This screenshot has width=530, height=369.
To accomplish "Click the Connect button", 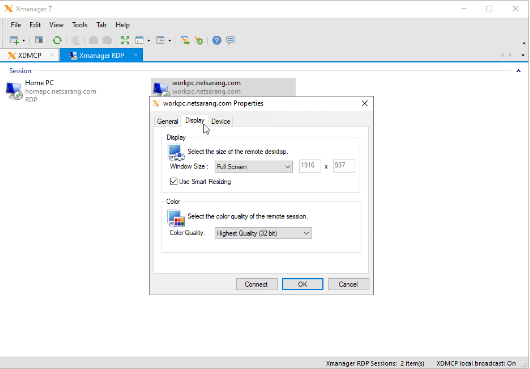I will point(257,284).
